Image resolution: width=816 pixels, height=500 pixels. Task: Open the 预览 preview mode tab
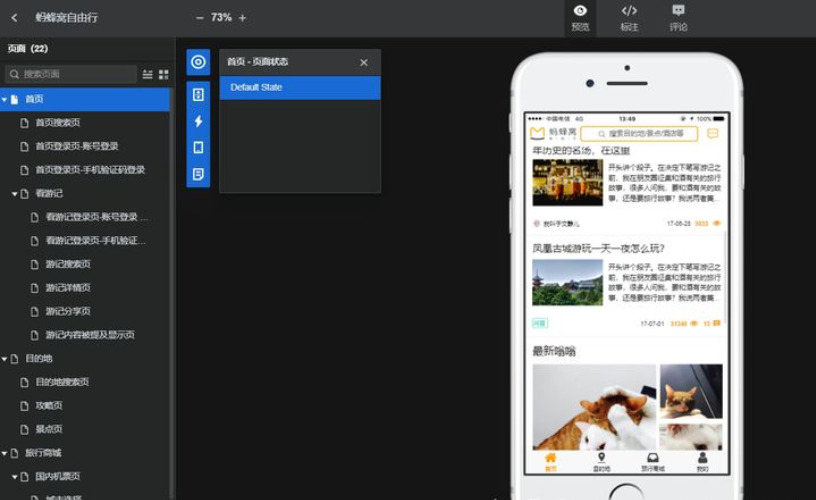click(580, 18)
